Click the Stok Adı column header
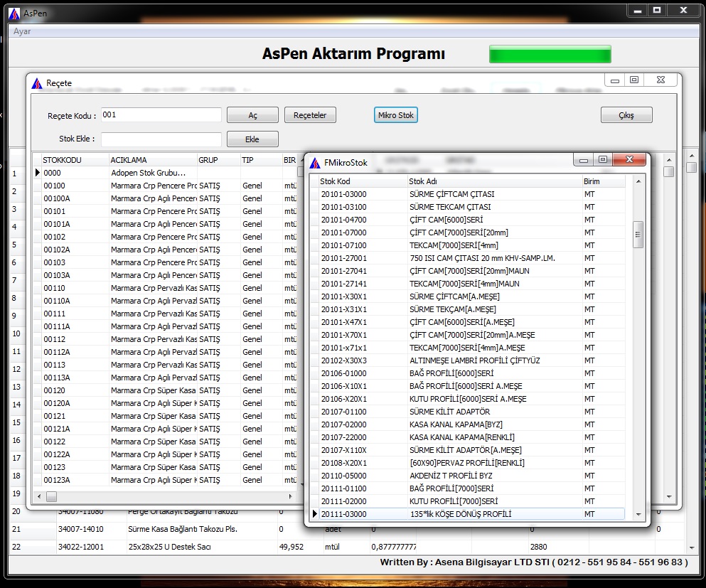 coord(494,181)
